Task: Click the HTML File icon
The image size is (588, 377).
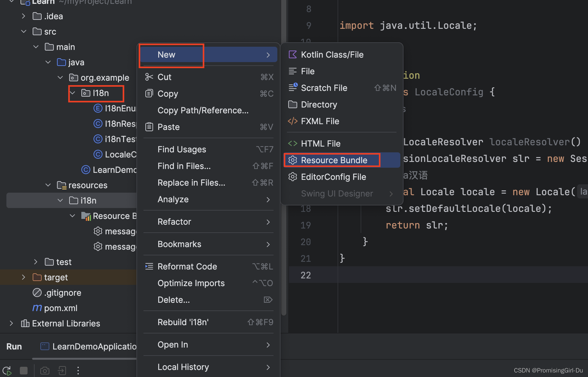Action: click(293, 144)
